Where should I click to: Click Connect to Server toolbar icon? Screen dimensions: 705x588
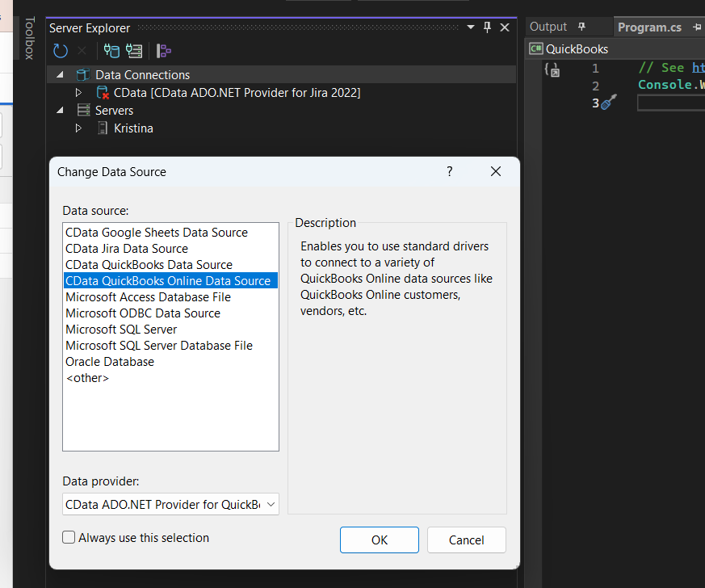click(134, 51)
